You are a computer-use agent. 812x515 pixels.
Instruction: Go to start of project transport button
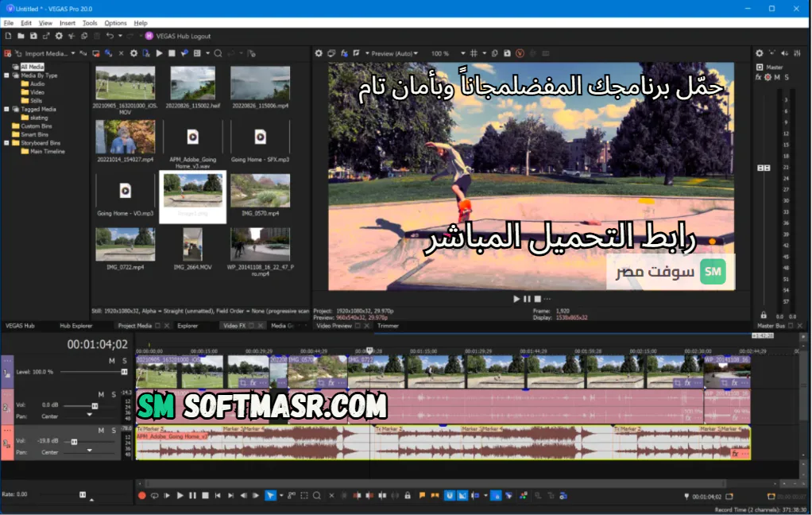coord(218,496)
